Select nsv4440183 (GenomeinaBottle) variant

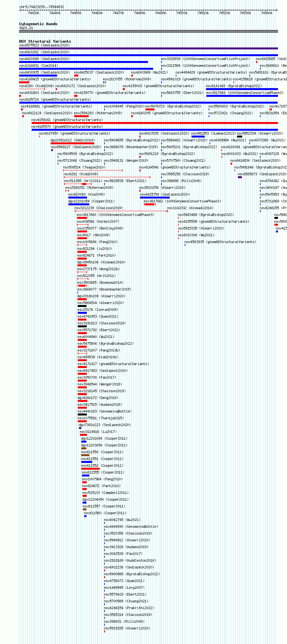tap(104, 411)
